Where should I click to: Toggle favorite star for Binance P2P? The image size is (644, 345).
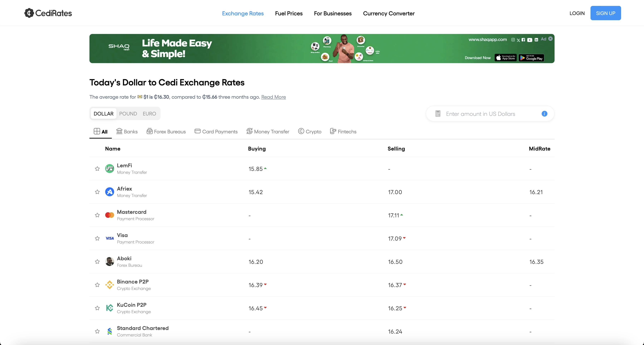tap(97, 285)
